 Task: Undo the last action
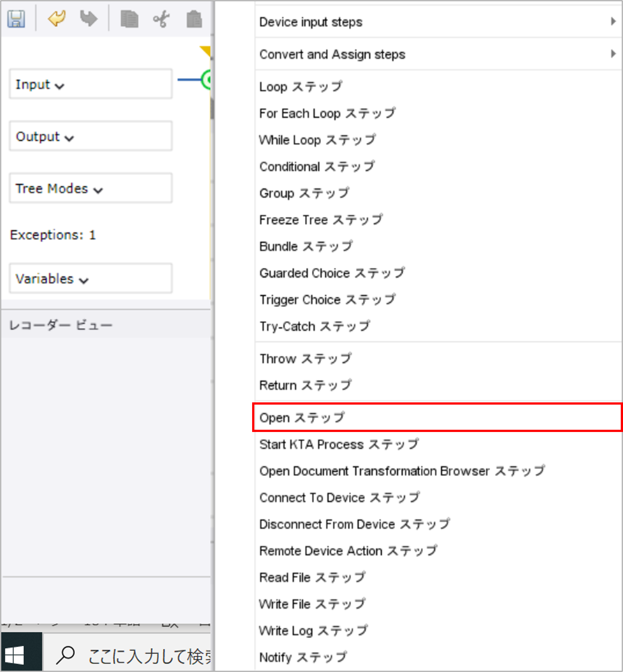(56, 18)
